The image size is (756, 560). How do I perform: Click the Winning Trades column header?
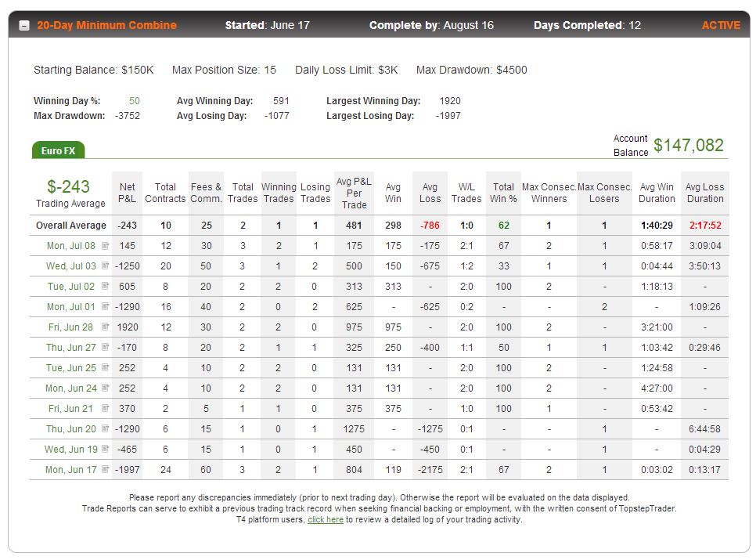click(279, 193)
